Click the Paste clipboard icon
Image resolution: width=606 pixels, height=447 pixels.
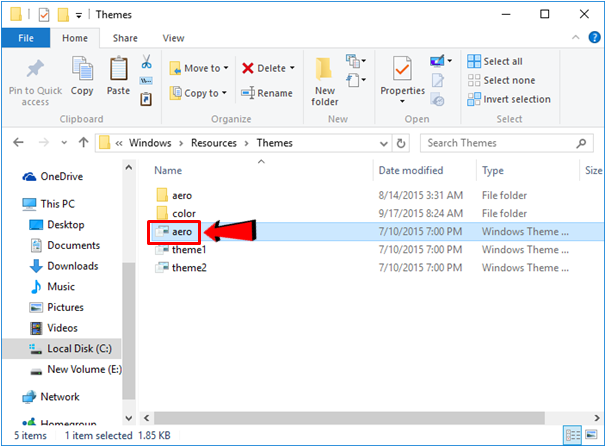click(118, 68)
